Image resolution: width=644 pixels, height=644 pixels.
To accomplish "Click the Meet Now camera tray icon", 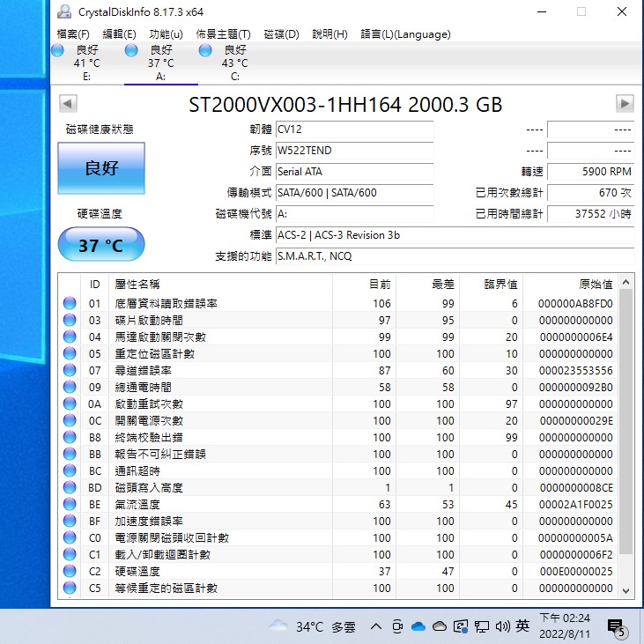I will (397, 626).
